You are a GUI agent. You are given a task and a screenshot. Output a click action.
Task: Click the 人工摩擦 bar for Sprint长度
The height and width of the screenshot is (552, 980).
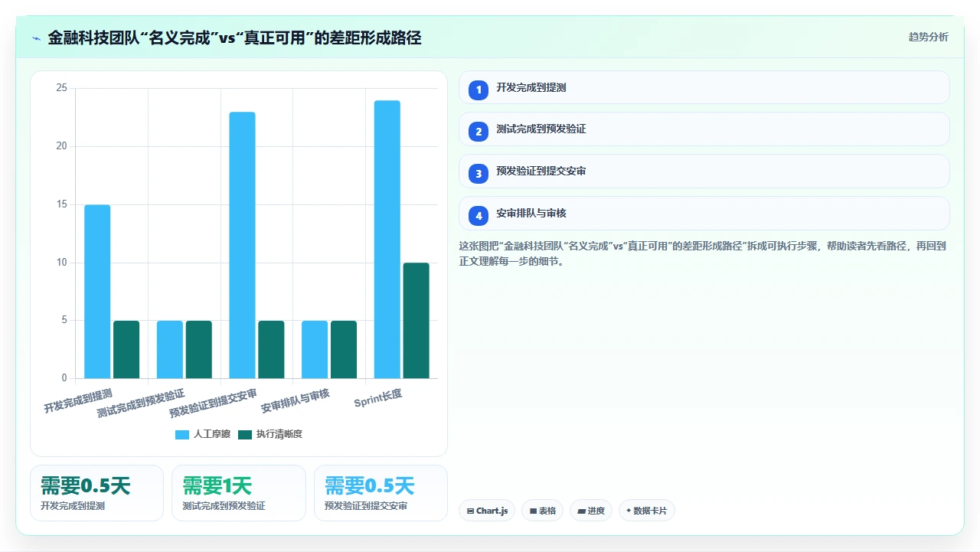387,239
